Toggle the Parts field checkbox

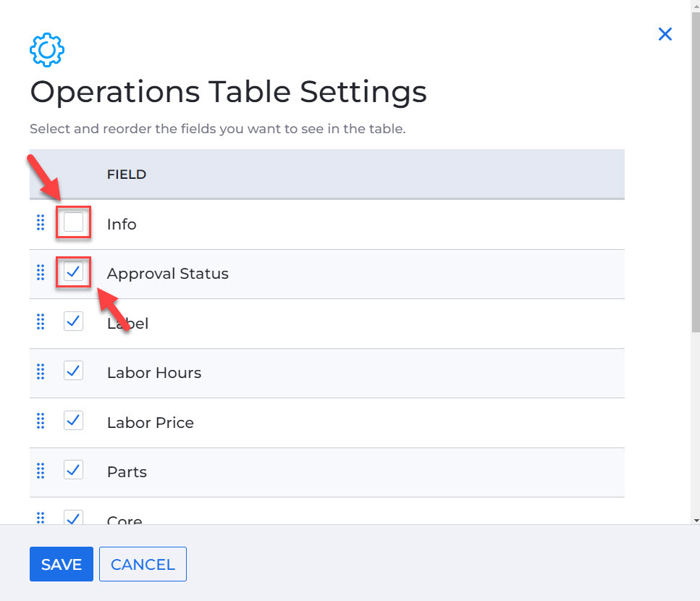pyautogui.click(x=74, y=471)
